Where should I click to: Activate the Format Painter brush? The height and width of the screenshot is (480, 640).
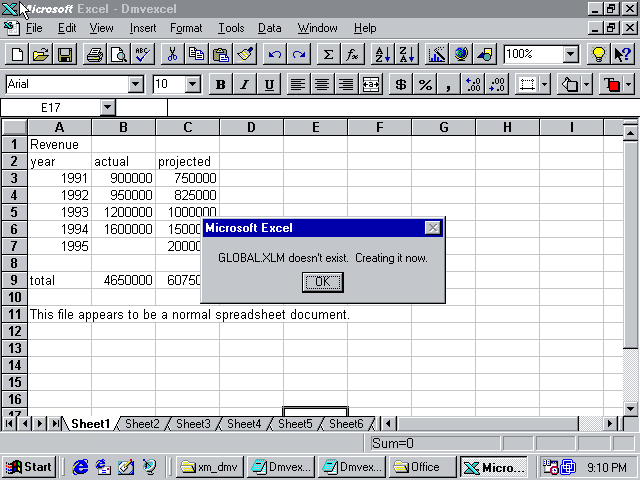245,54
